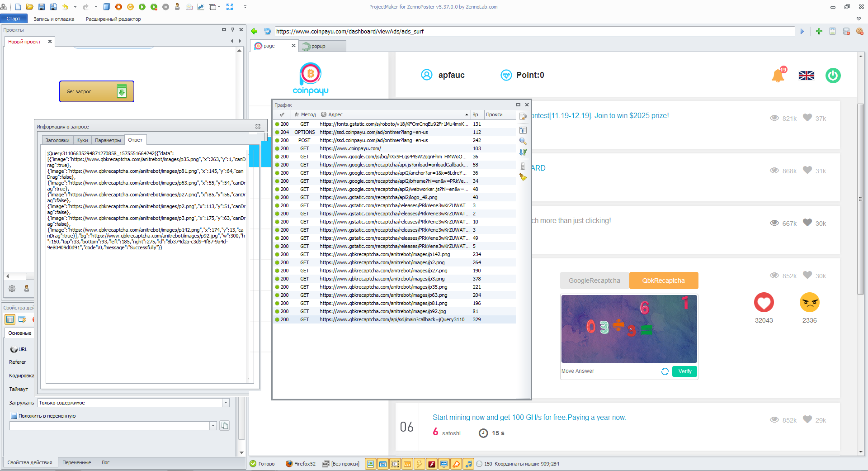
Task: Open the variable selection dropdown arrow
Action: (213, 426)
